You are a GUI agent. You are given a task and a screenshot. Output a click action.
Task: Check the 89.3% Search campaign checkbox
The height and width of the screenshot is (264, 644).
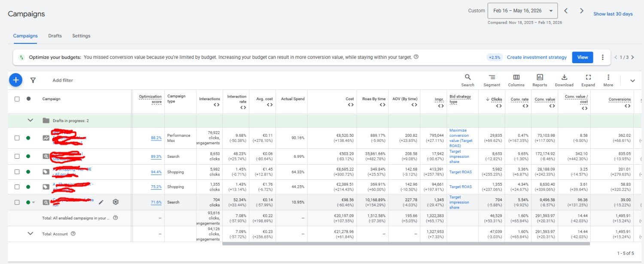coord(17,156)
